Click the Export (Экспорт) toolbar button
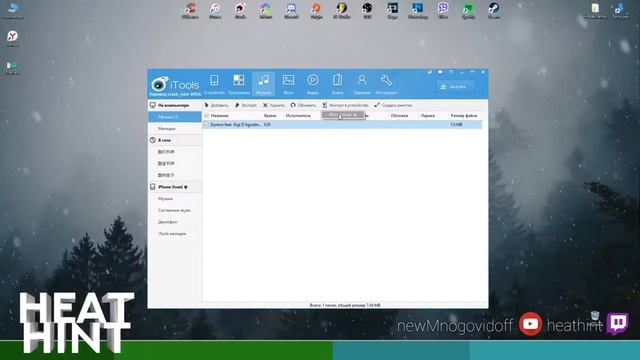This screenshot has width=640, height=360. 246,105
